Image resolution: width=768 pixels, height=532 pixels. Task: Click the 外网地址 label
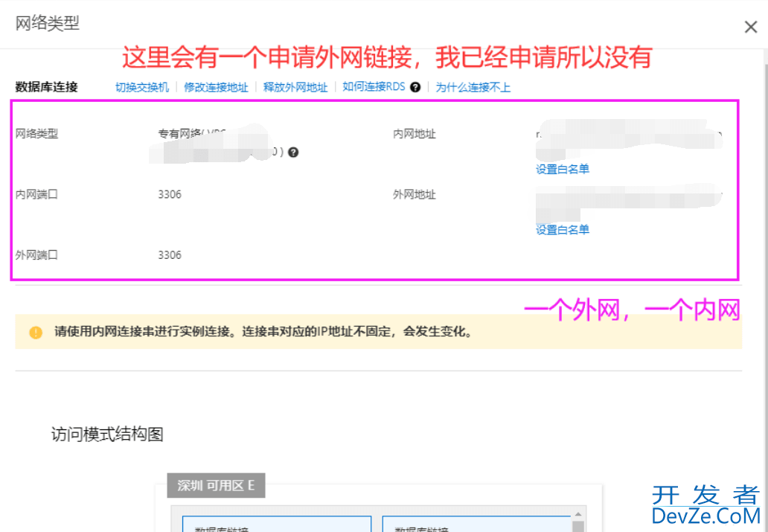[x=415, y=194]
